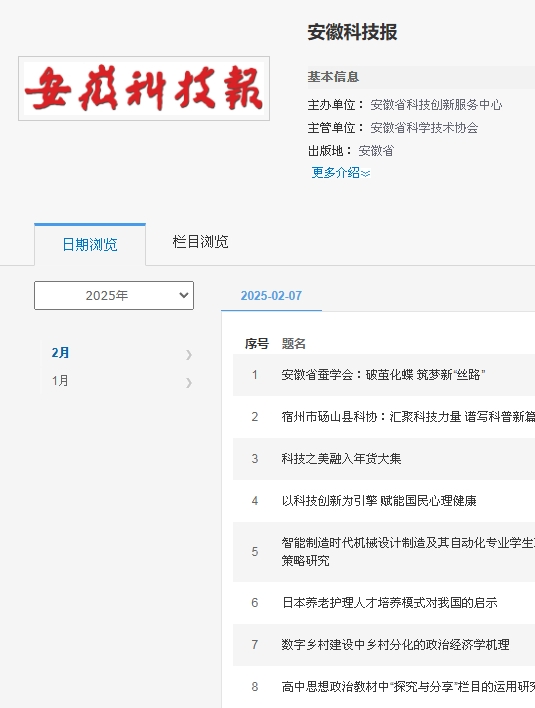Screen dimensions: 535x708
Task: Open article 数字乡村建设中乡村分化的政治经济学机理
Action: (395, 645)
